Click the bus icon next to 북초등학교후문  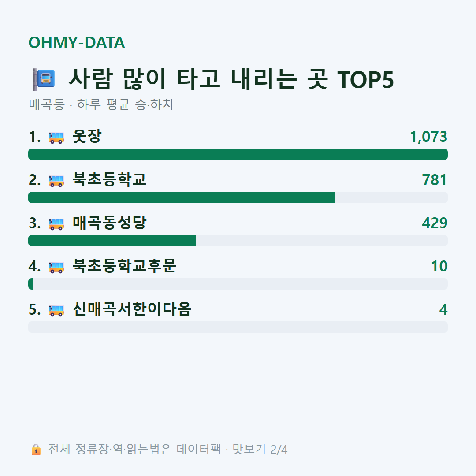(56, 267)
